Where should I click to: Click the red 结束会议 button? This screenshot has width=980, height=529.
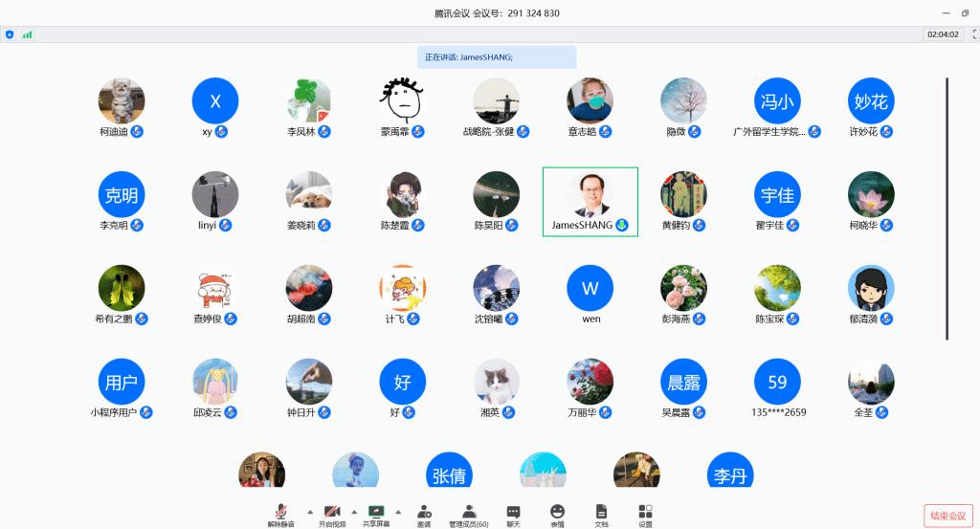point(947,516)
